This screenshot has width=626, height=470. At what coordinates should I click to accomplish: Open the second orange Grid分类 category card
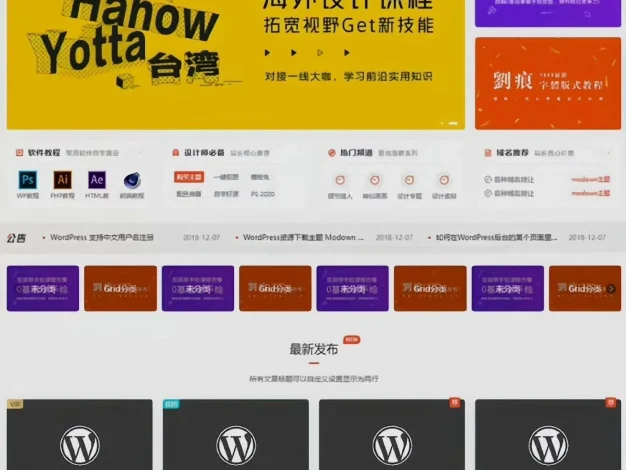click(x=275, y=288)
